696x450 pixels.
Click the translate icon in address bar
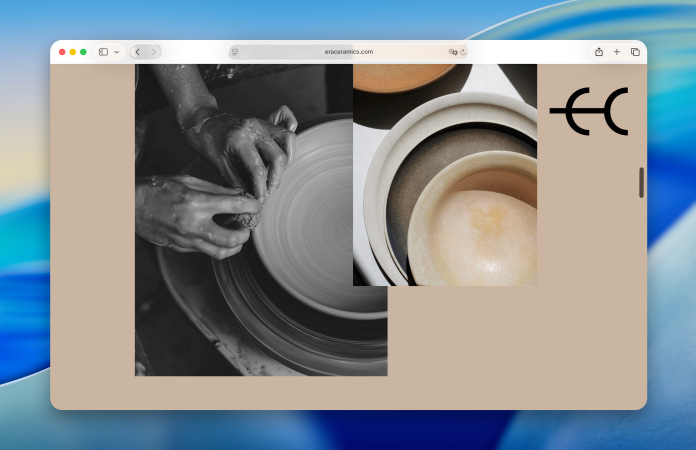pos(453,52)
